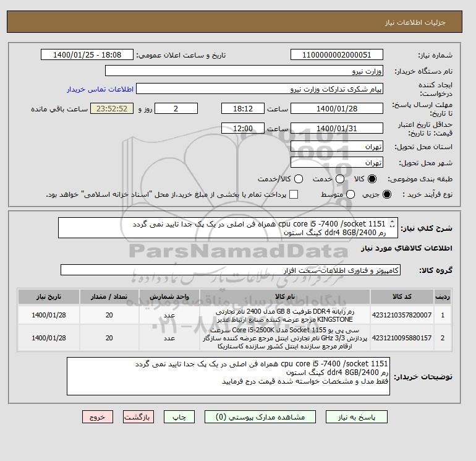Click row number 2 cell
The height and width of the screenshot is (461, 476).
tap(442, 338)
